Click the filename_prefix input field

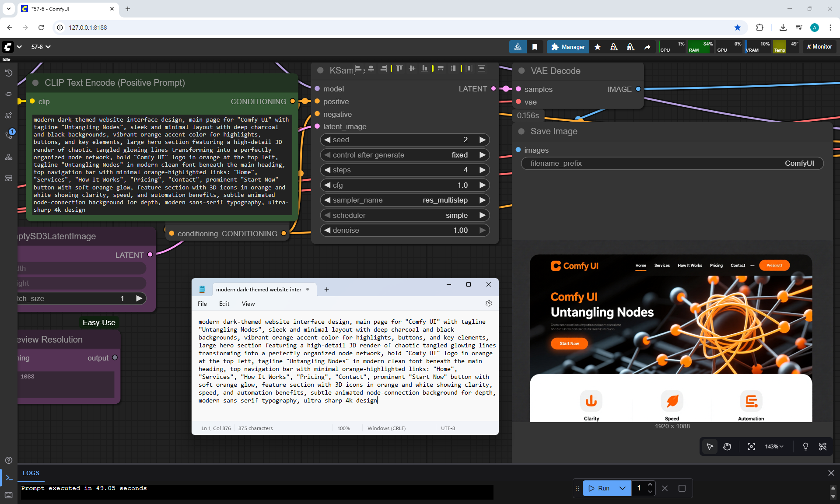point(672,163)
